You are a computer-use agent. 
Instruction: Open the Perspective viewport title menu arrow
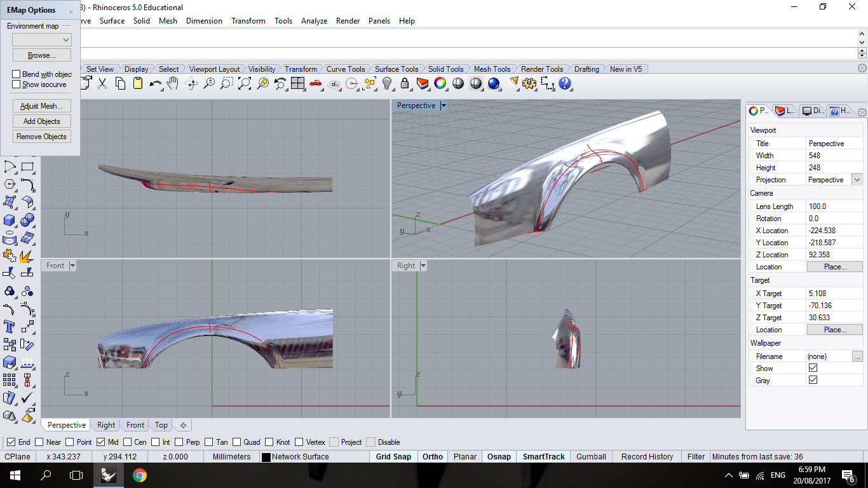pos(444,105)
